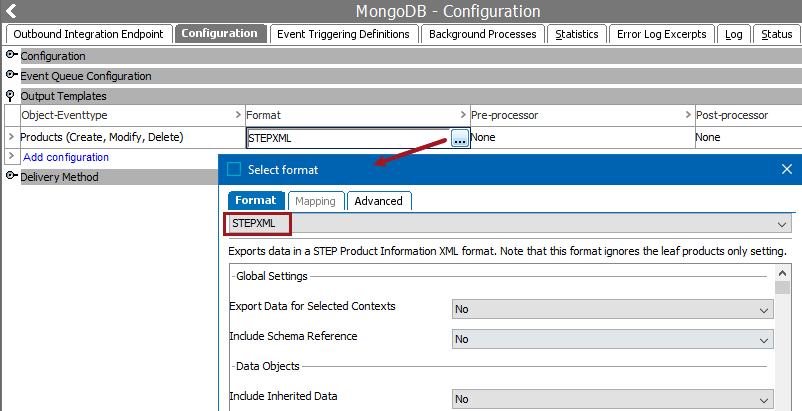
Task: Select the Advanced tab in dialog
Action: (379, 201)
